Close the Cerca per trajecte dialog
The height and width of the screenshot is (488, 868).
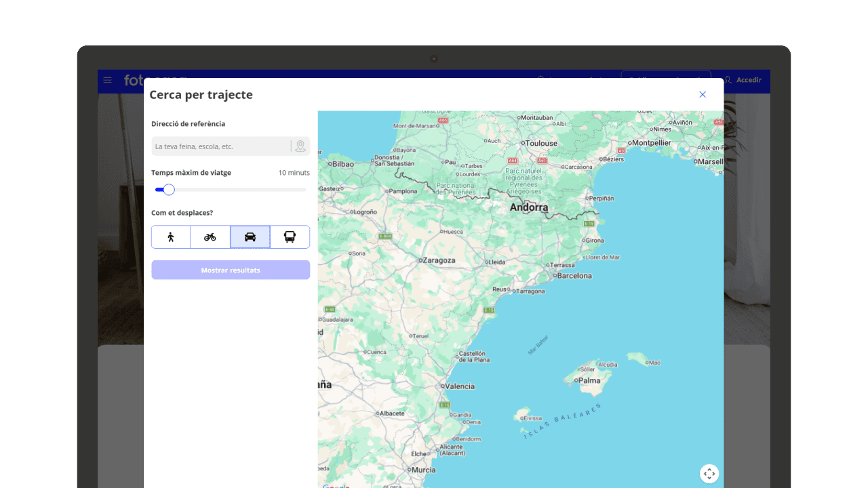tap(703, 95)
